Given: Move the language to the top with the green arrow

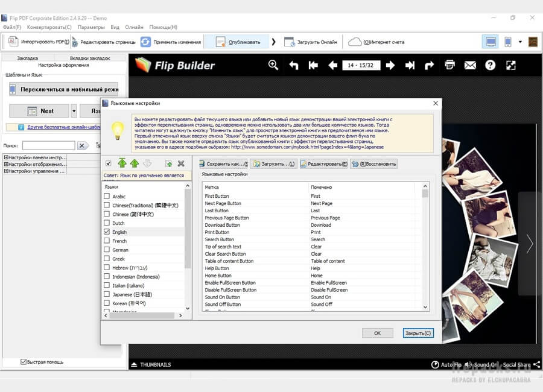Looking at the screenshot, I should pyautogui.click(x=122, y=163).
